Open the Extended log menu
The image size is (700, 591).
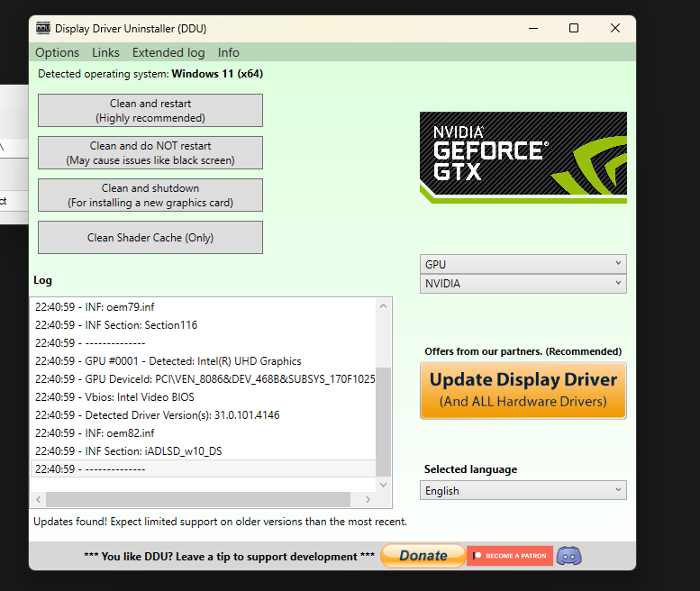coord(168,52)
